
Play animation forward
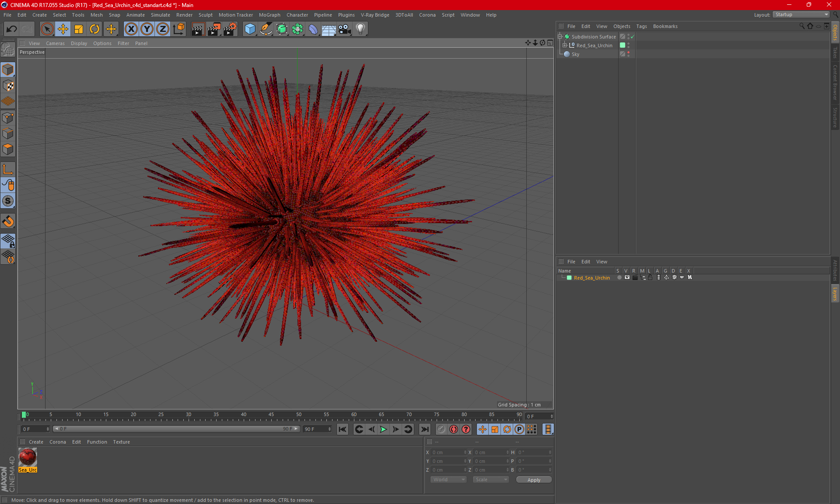tap(383, 429)
